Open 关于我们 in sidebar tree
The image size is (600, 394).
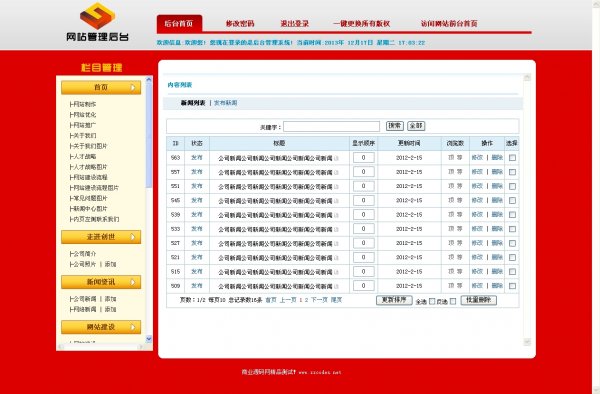click(85, 135)
